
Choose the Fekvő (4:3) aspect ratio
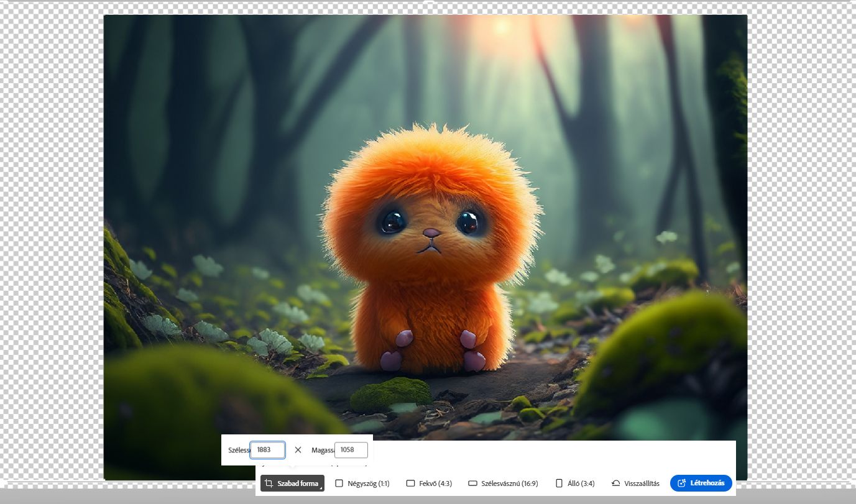point(429,483)
